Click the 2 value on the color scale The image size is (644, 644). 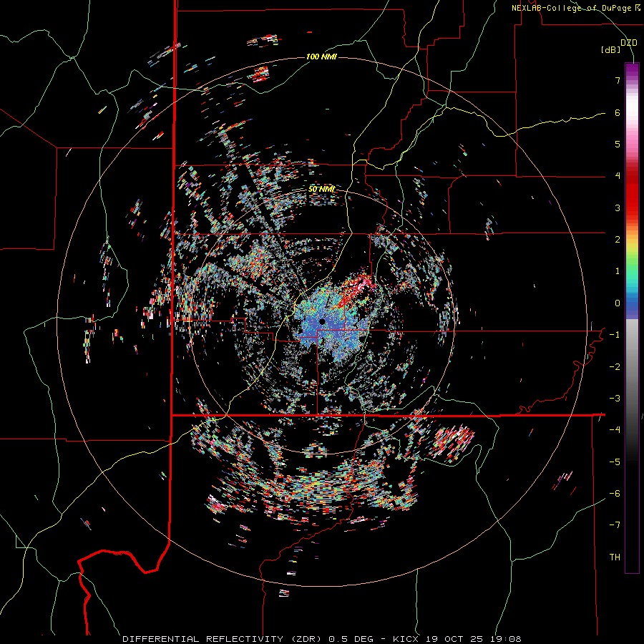618,240
